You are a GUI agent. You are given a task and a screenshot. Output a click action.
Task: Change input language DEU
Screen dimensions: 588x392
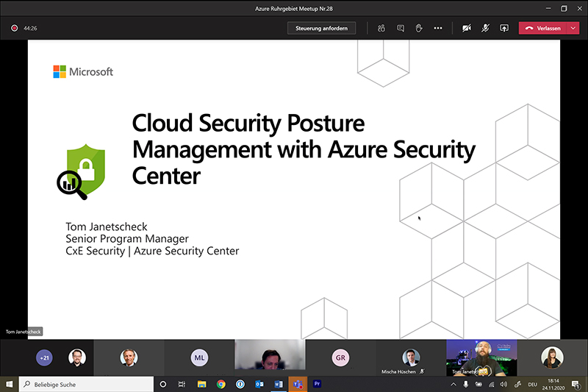tap(532, 384)
